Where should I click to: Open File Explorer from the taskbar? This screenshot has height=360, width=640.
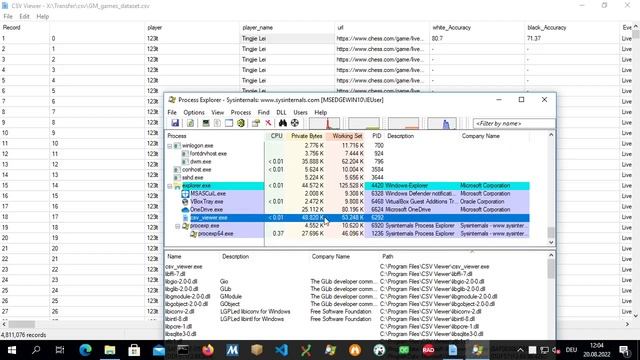pos(110,350)
